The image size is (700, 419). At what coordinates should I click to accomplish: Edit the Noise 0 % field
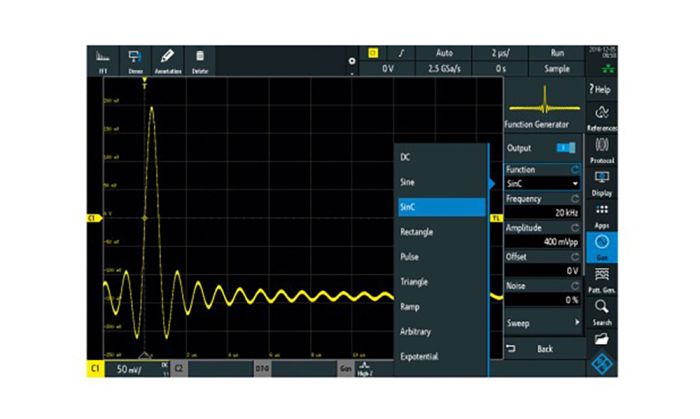(542, 299)
